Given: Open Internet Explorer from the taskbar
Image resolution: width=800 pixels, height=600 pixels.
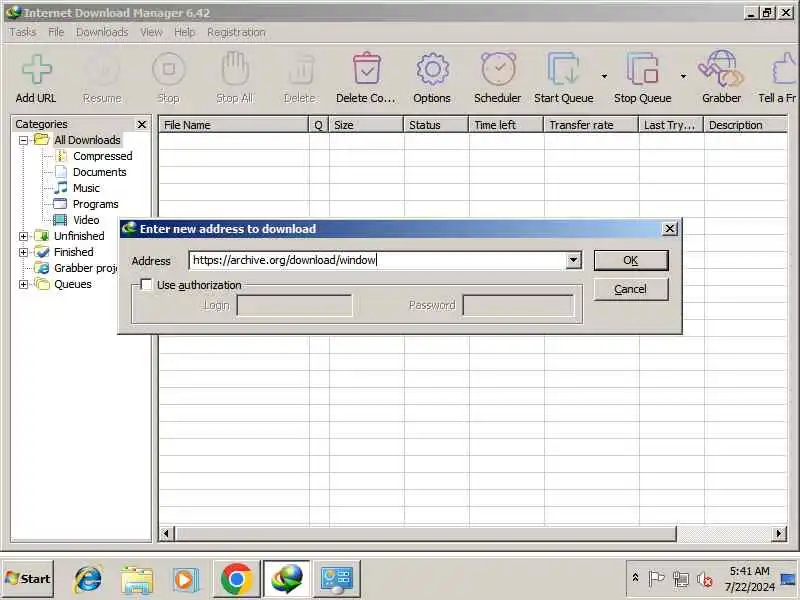Looking at the screenshot, I should tap(88, 580).
